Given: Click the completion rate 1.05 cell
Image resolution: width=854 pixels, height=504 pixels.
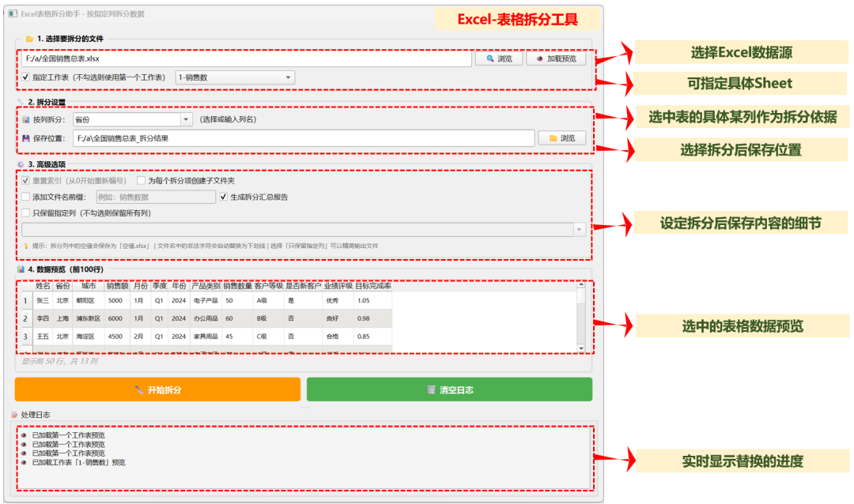Looking at the screenshot, I should [x=373, y=300].
